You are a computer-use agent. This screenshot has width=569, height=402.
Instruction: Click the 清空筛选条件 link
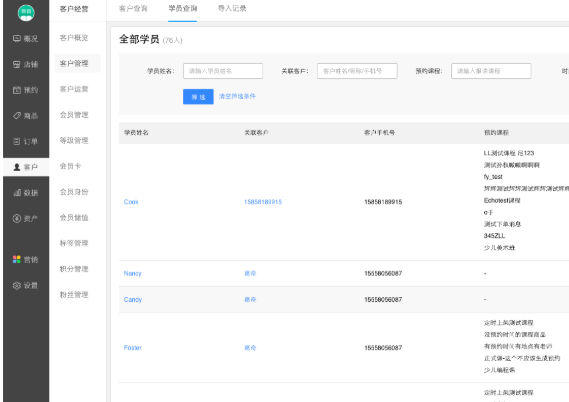pyautogui.click(x=237, y=96)
